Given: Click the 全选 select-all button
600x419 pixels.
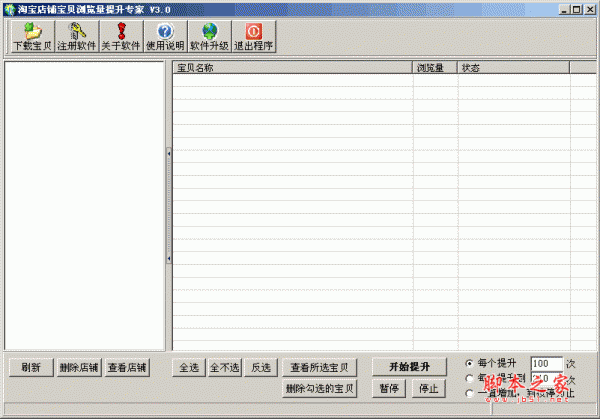Looking at the screenshot, I should pos(189,367).
